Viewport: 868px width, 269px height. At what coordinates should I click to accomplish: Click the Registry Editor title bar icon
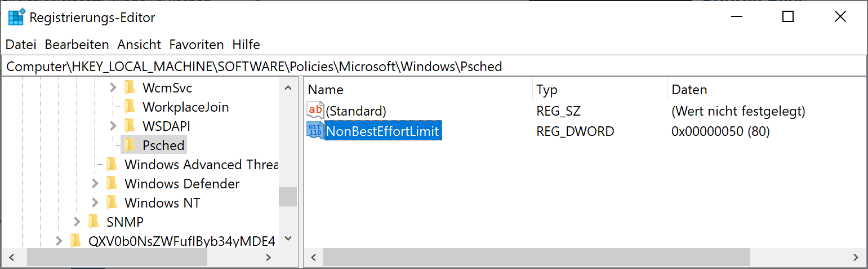tap(16, 17)
